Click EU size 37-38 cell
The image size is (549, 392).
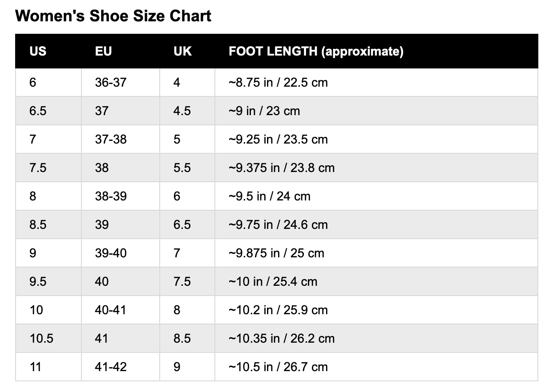click(121, 139)
